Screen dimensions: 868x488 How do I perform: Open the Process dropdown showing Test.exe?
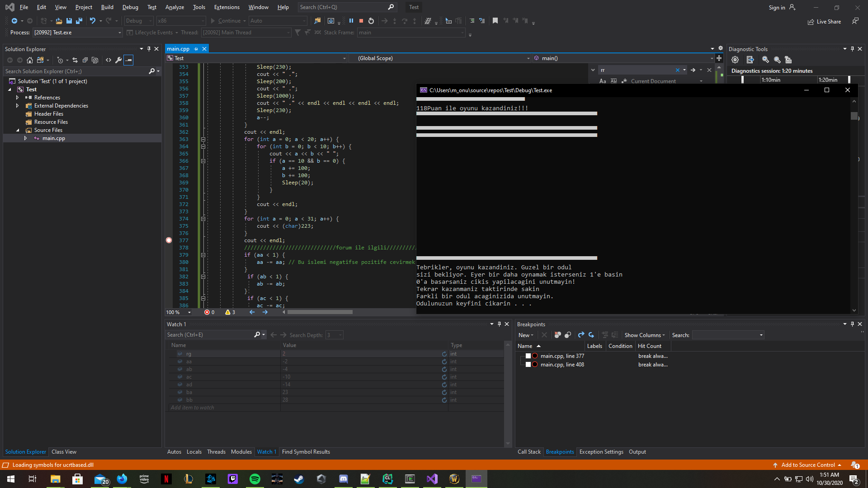click(x=120, y=33)
